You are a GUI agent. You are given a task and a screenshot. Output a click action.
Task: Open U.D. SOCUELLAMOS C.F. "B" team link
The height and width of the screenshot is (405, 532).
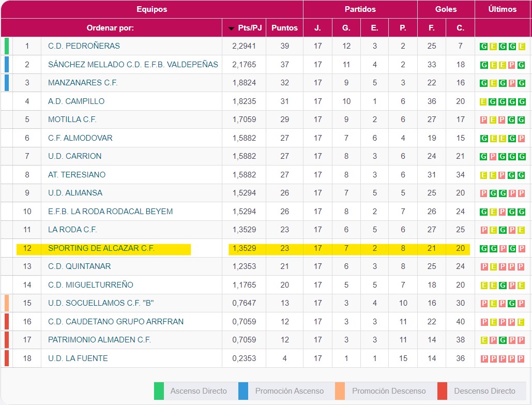[x=101, y=303]
